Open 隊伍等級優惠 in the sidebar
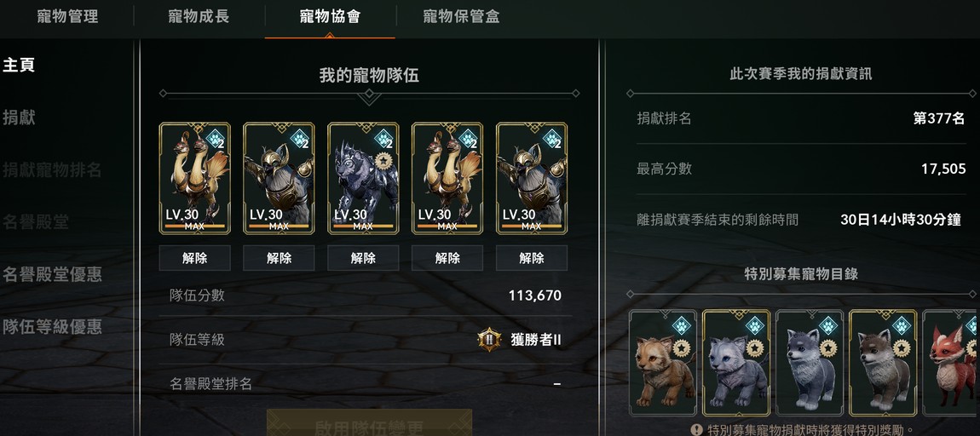This screenshot has height=436, width=980. click(53, 326)
